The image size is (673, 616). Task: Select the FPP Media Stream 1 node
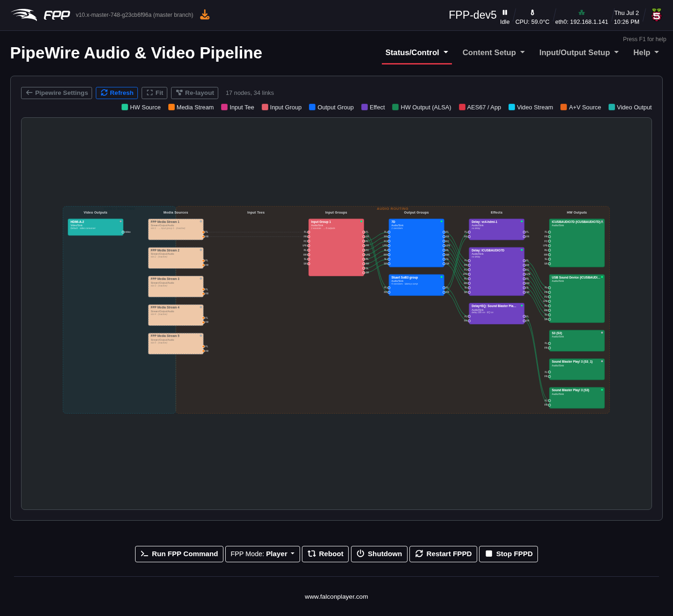pyautogui.click(x=176, y=229)
